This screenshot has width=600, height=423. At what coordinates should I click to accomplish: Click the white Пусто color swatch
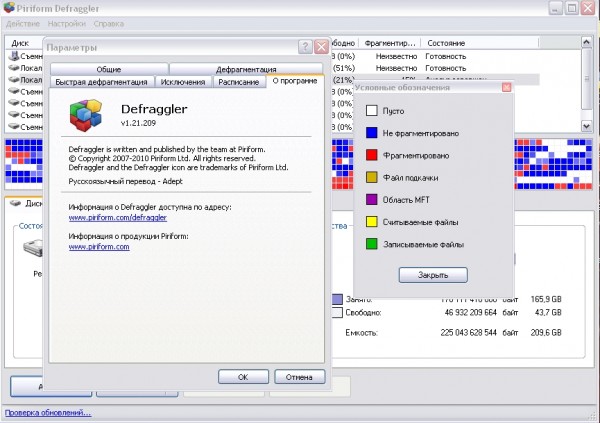coord(372,111)
